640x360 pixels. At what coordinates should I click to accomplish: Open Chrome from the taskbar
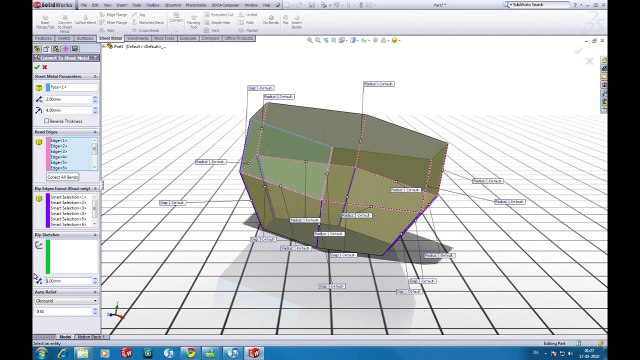pyautogui.click(x=190, y=353)
